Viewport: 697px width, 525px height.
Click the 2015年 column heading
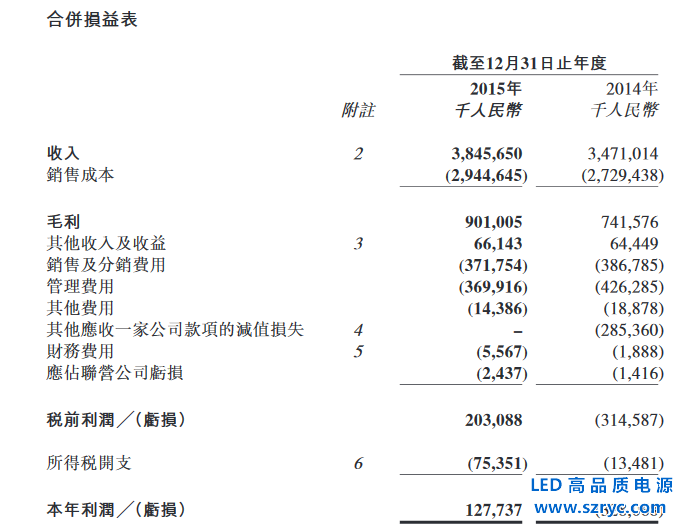[496, 88]
